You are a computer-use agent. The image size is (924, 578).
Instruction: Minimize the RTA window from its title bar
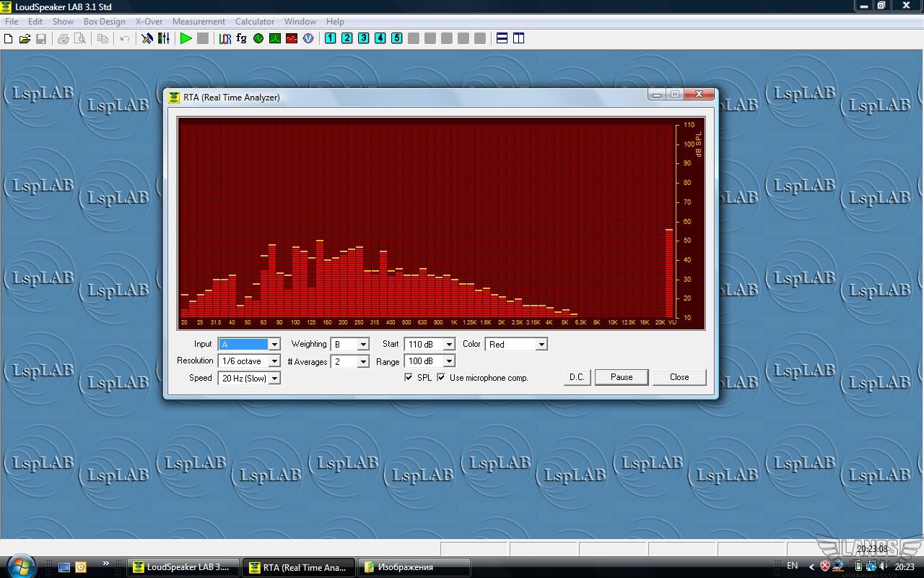[x=656, y=95]
